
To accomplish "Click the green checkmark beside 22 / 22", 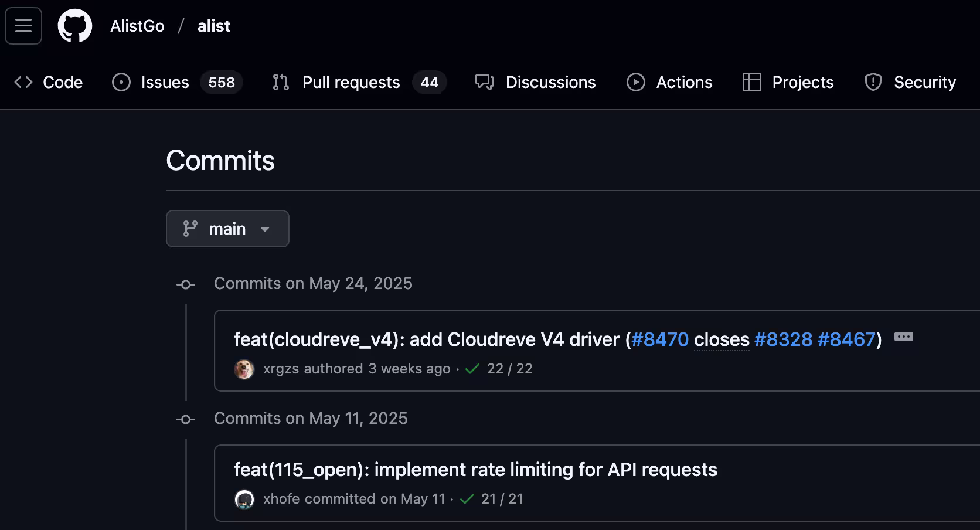I will click(x=472, y=369).
